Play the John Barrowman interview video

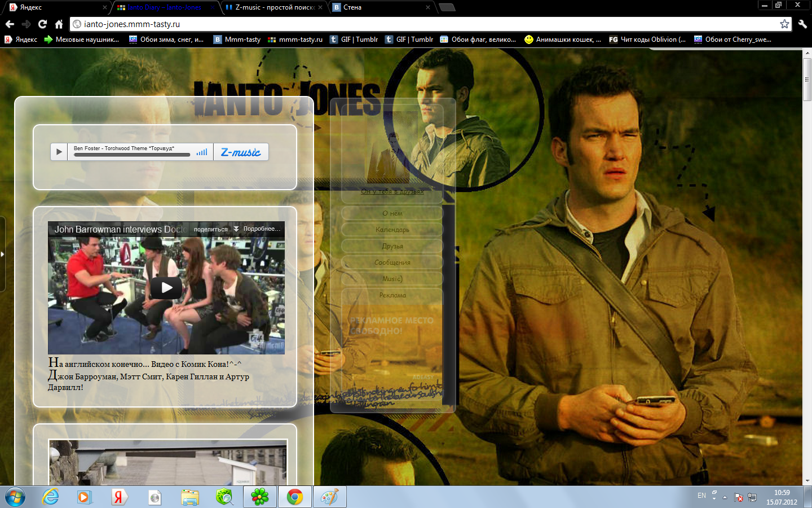[166, 288]
